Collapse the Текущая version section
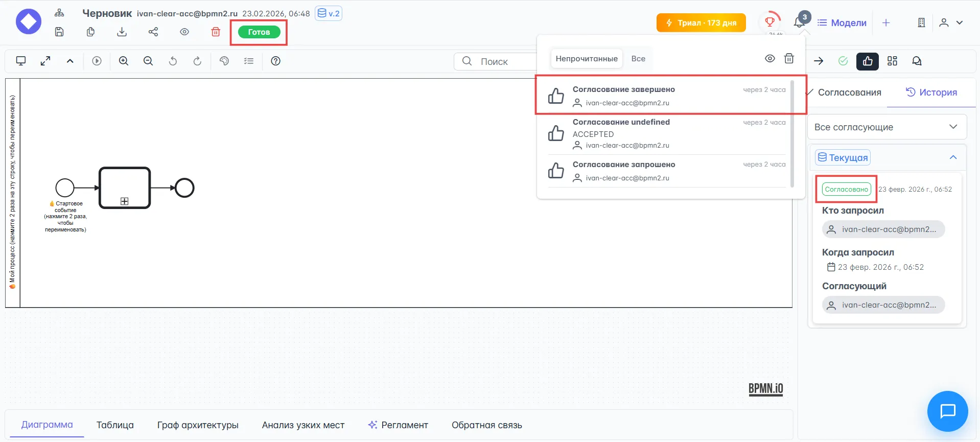Image resolution: width=980 pixels, height=442 pixels. tap(952, 157)
